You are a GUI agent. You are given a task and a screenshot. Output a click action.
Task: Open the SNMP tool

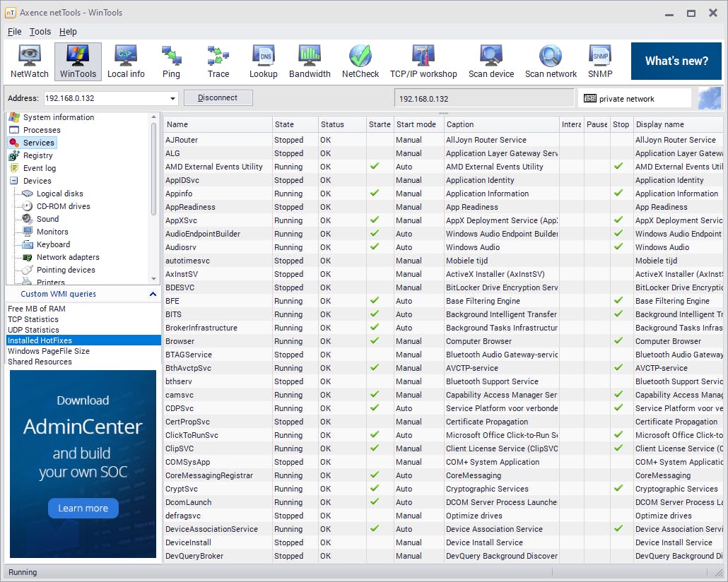(600, 61)
